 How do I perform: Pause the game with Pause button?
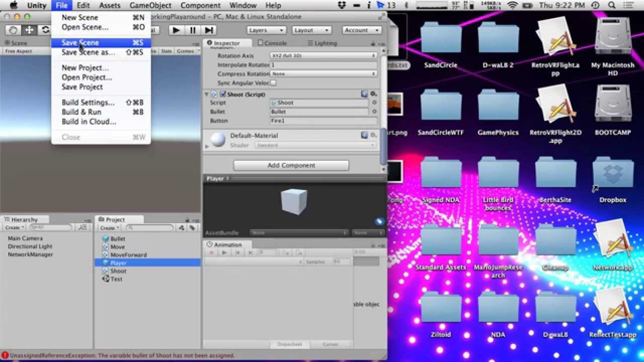pyautogui.click(x=192, y=30)
